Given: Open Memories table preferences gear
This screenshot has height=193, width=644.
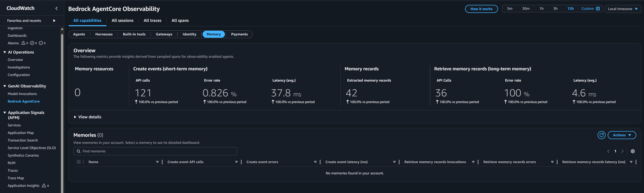Looking at the screenshot, I should (x=633, y=151).
